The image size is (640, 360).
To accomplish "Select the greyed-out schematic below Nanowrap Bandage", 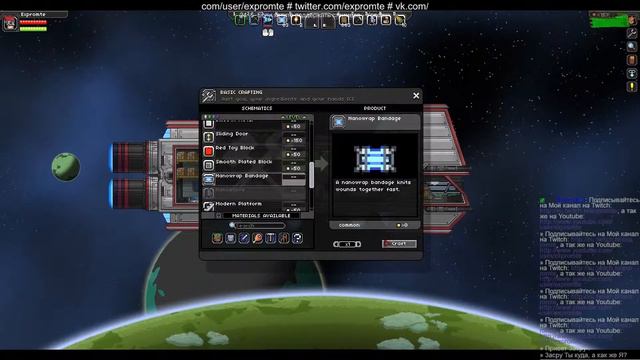I will [x=255, y=193].
